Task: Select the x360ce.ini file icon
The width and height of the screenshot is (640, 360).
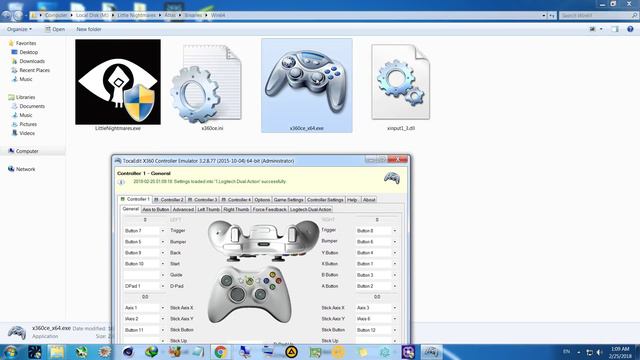Action: [207, 84]
